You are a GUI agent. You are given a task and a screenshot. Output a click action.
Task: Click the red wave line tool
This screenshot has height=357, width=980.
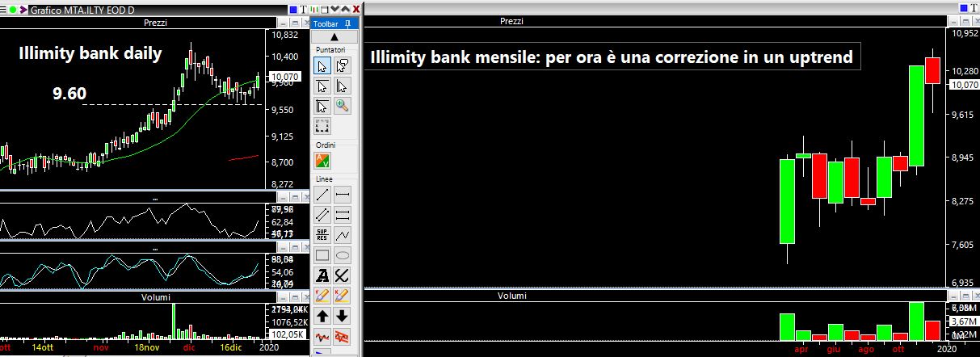322,336
